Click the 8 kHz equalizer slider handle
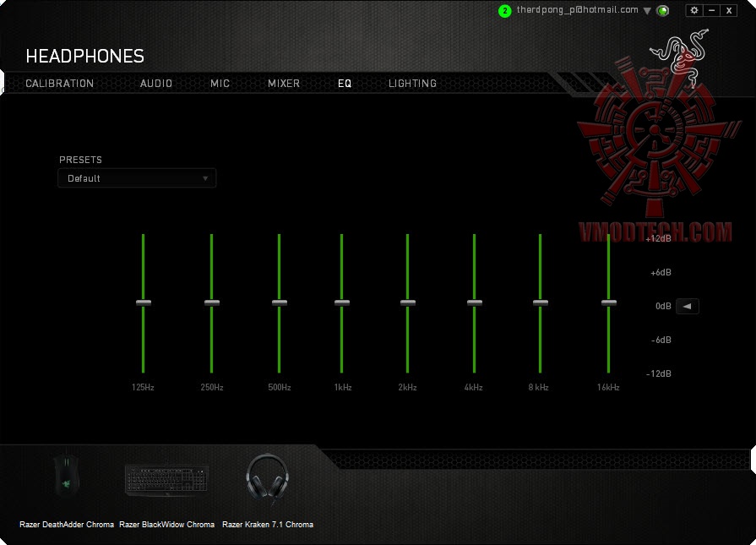Screen dimensions: 756x545 [540, 302]
